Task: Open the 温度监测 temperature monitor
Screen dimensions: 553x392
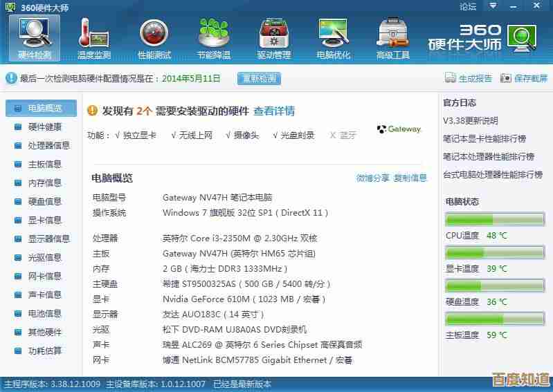Action: click(x=94, y=39)
